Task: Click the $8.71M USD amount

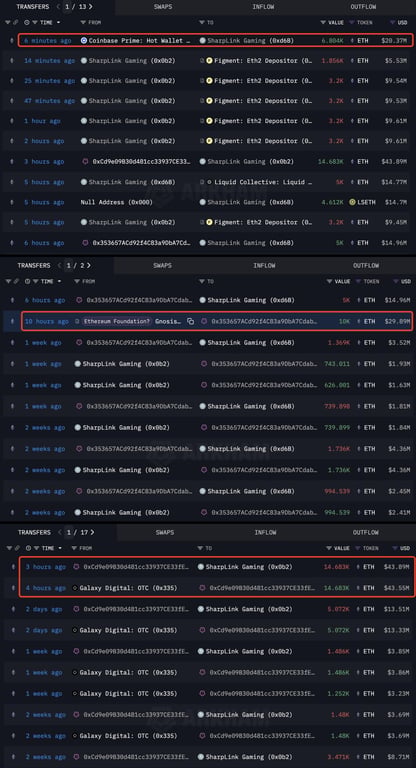Action: click(399, 757)
